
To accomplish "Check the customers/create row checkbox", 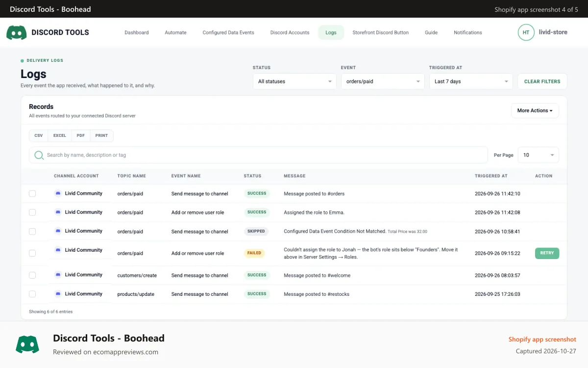I will tap(32, 275).
